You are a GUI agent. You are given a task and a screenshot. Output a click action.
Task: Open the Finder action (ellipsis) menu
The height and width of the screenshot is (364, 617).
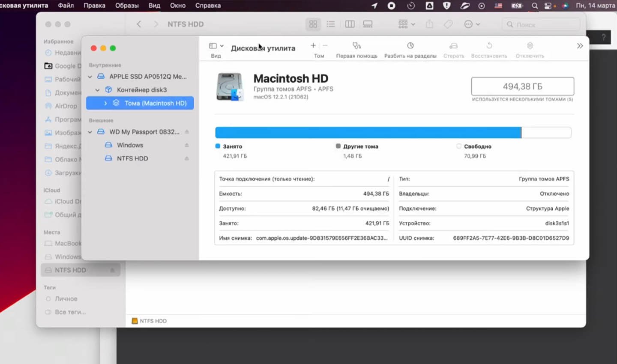coord(472,24)
